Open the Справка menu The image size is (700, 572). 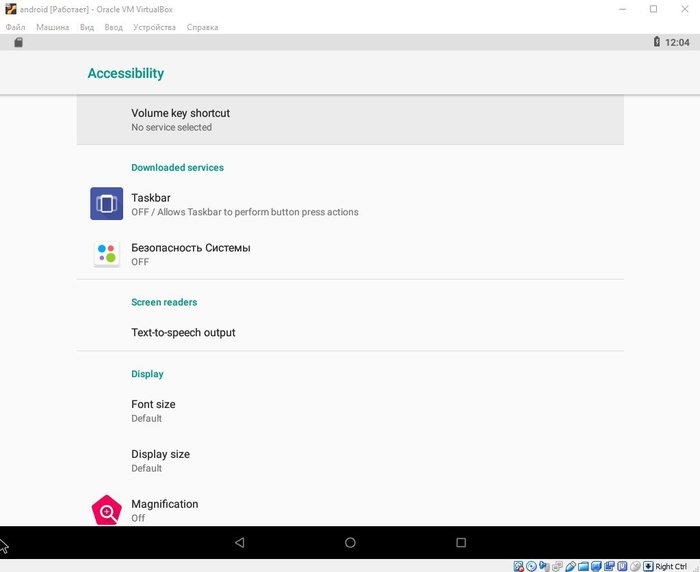tap(202, 27)
